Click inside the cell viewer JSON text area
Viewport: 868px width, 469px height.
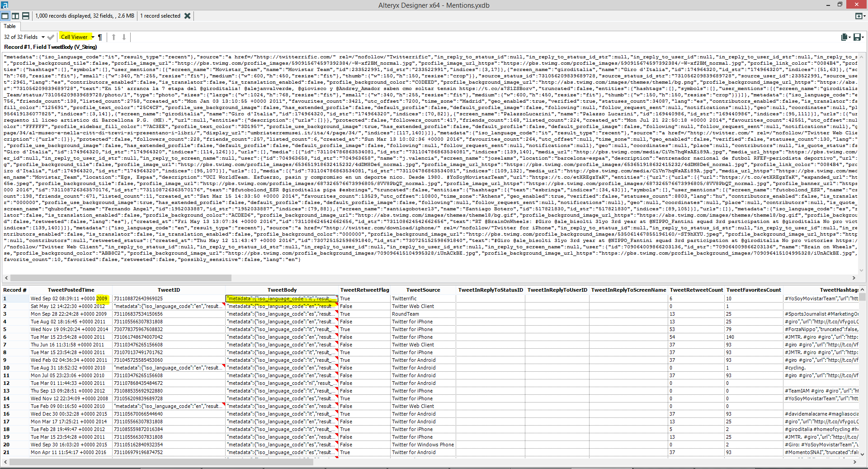point(429,163)
